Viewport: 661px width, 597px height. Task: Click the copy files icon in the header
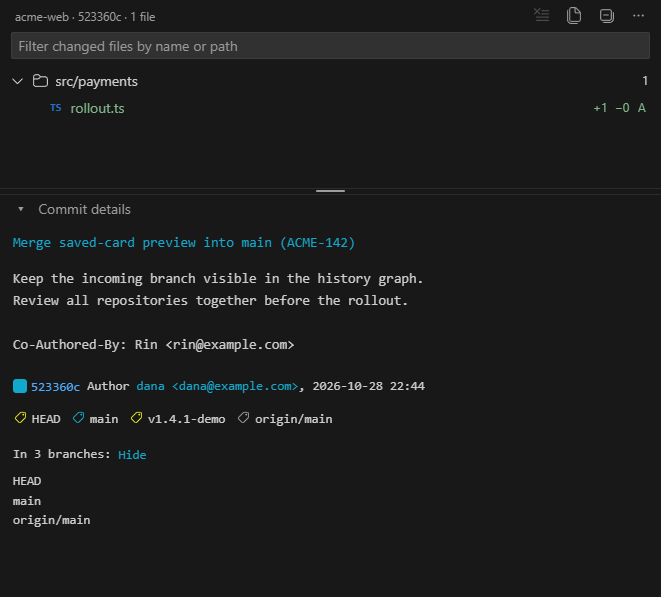tap(574, 16)
